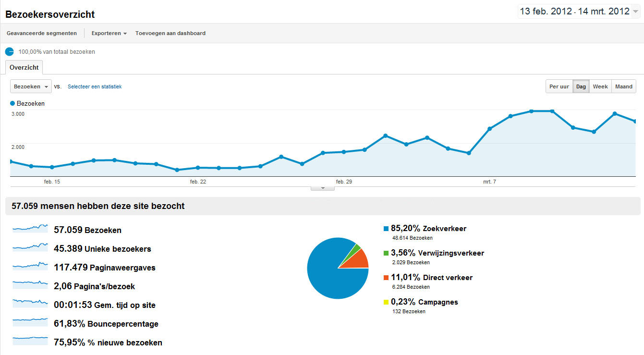Click 75,95% % nieuwe bezoeken text
This screenshot has height=355, width=644.
pos(108,343)
